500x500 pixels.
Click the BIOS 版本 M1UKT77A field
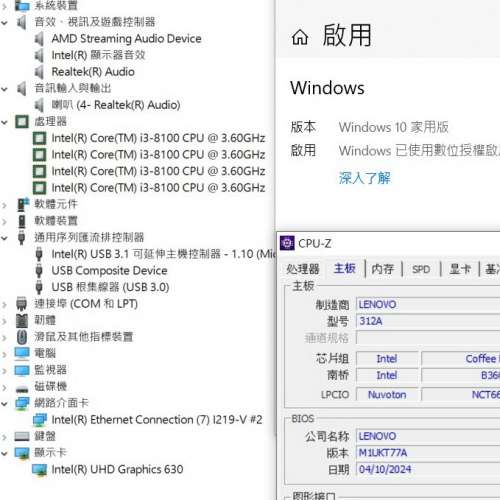tap(428, 453)
